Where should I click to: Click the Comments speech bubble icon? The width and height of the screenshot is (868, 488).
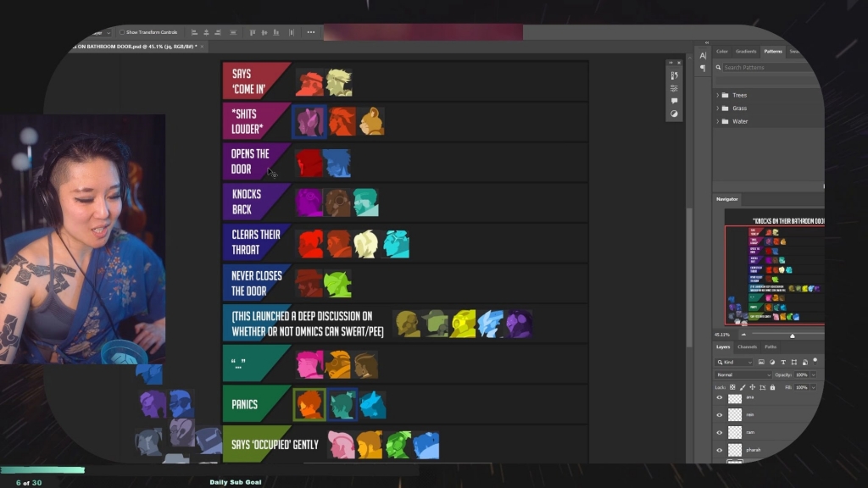(x=674, y=101)
